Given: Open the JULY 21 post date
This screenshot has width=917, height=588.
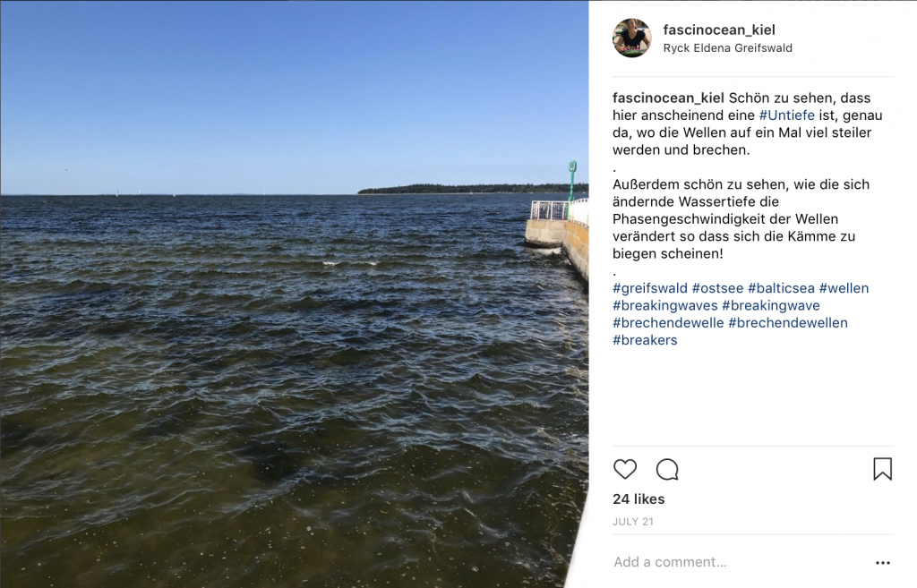Looking at the screenshot, I should [x=633, y=522].
